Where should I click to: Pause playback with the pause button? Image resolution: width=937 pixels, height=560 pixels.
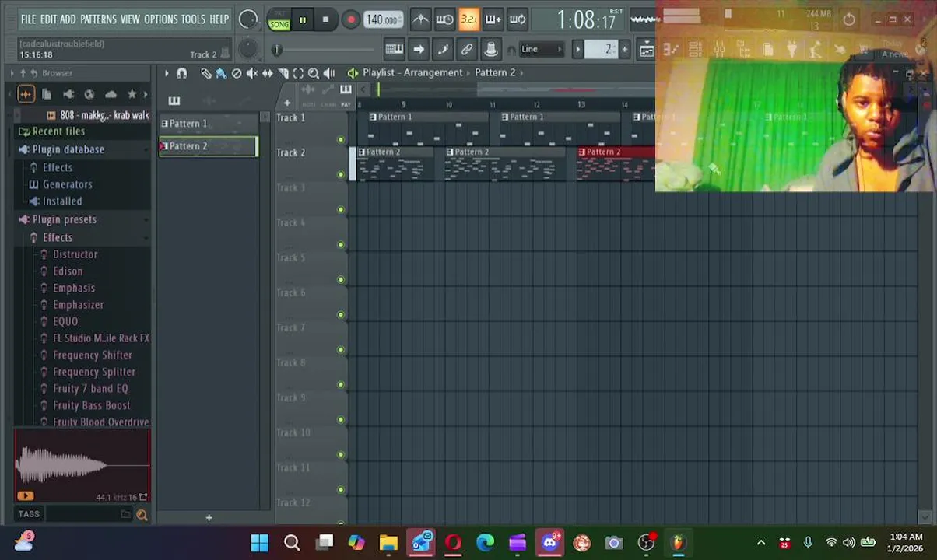point(303,20)
